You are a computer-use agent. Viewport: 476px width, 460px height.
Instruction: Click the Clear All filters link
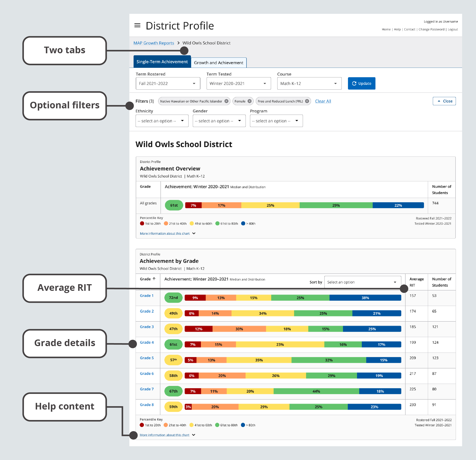[x=323, y=101]
